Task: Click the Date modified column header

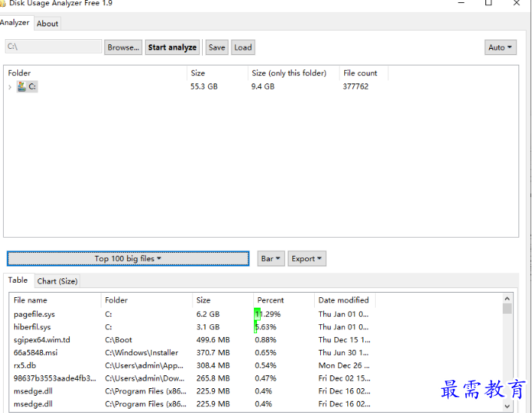Action: [x=343, y=300]
